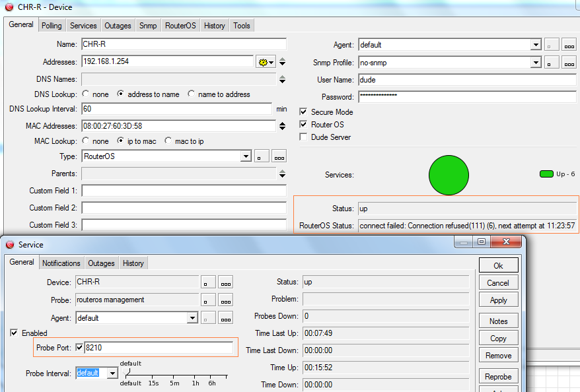Open Notes from the Service window

[x=498, y=321]
